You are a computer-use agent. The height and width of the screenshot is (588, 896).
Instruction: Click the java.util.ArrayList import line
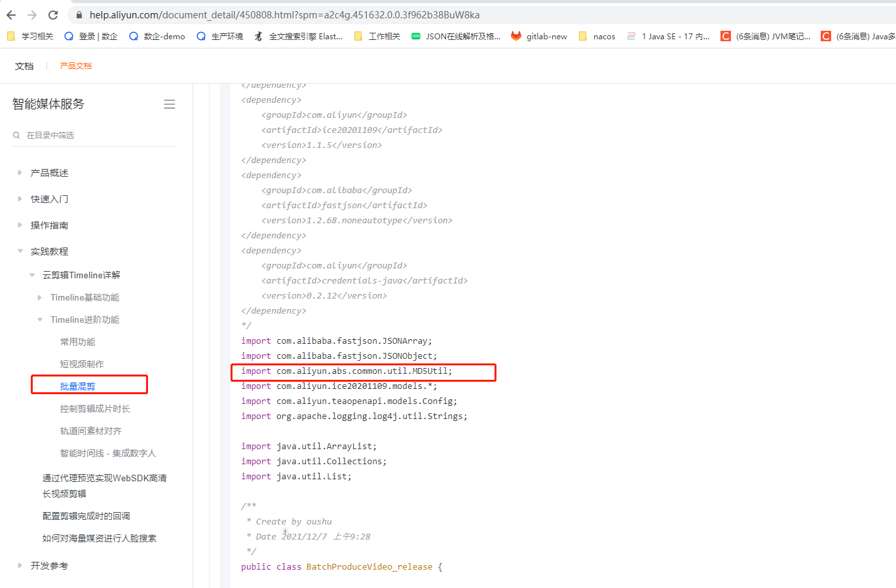[309, 447]
